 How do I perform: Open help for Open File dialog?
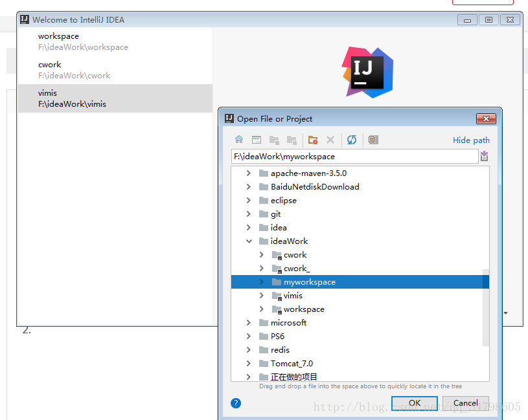pos(236,403)
